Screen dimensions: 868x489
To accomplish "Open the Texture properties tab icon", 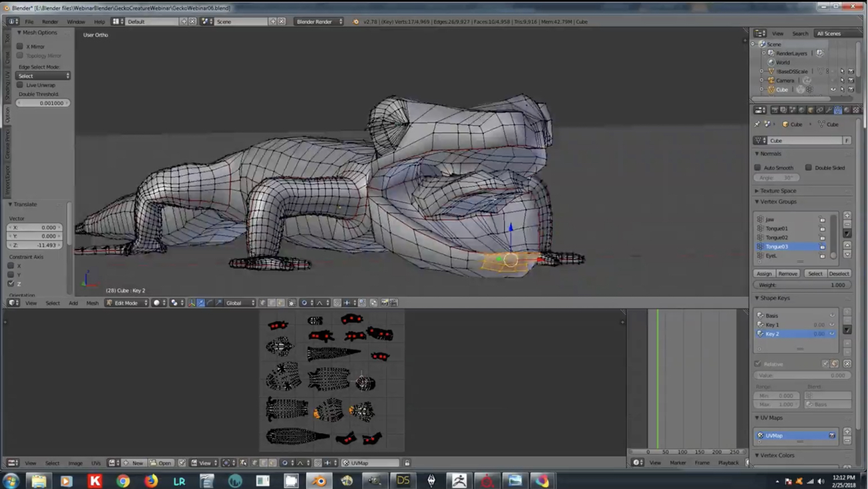I will coord(856,110).
